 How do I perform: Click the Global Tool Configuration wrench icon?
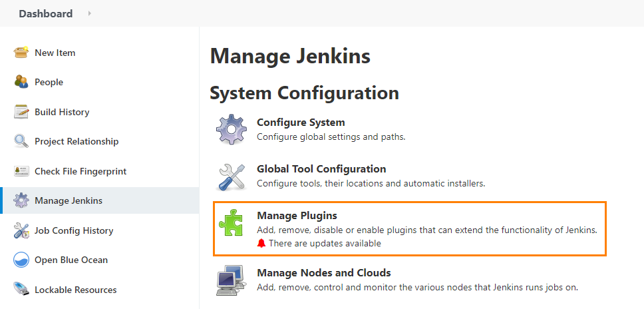(232, 176)
